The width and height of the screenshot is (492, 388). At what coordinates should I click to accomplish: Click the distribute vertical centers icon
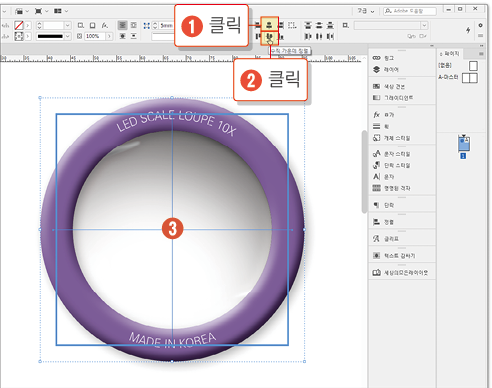coord(319,25)
